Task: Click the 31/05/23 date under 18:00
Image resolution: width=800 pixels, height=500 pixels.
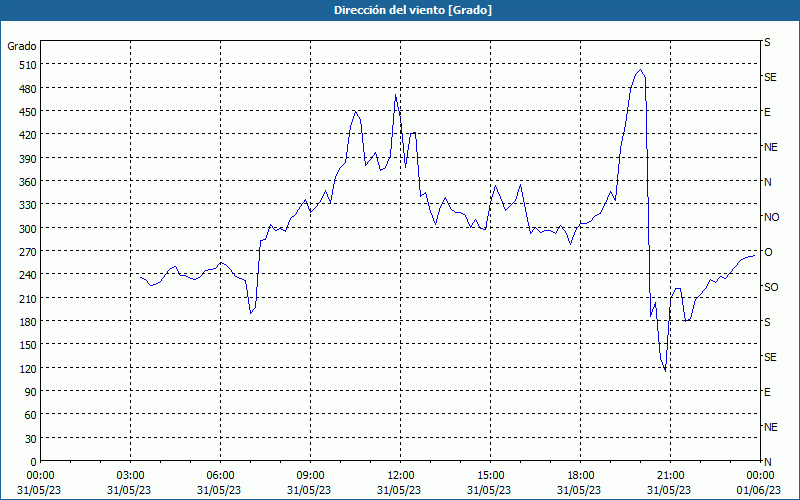Action: coord(579,490)
